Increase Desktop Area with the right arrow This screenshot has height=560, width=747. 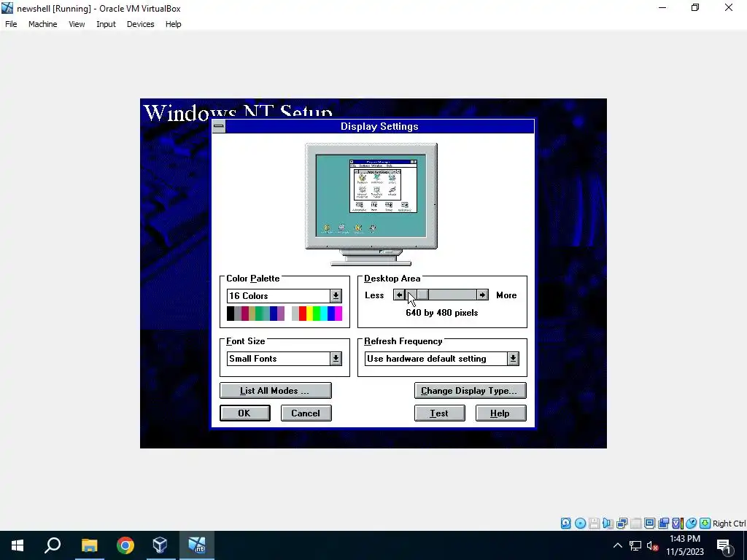click(x=483, y=295)
